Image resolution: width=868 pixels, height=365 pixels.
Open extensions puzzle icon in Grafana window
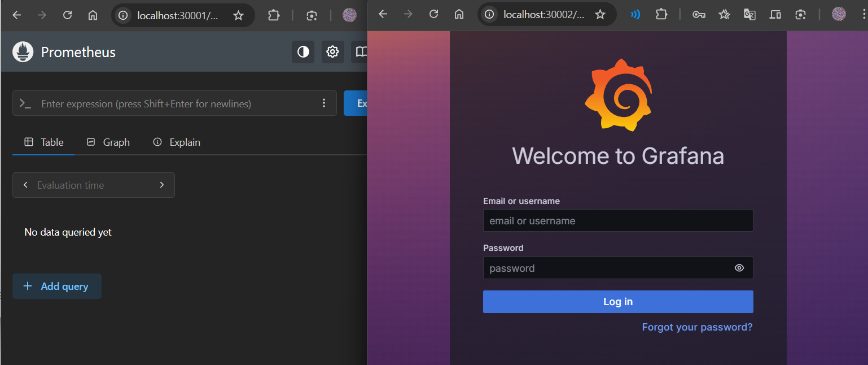[x=661, y=14]
